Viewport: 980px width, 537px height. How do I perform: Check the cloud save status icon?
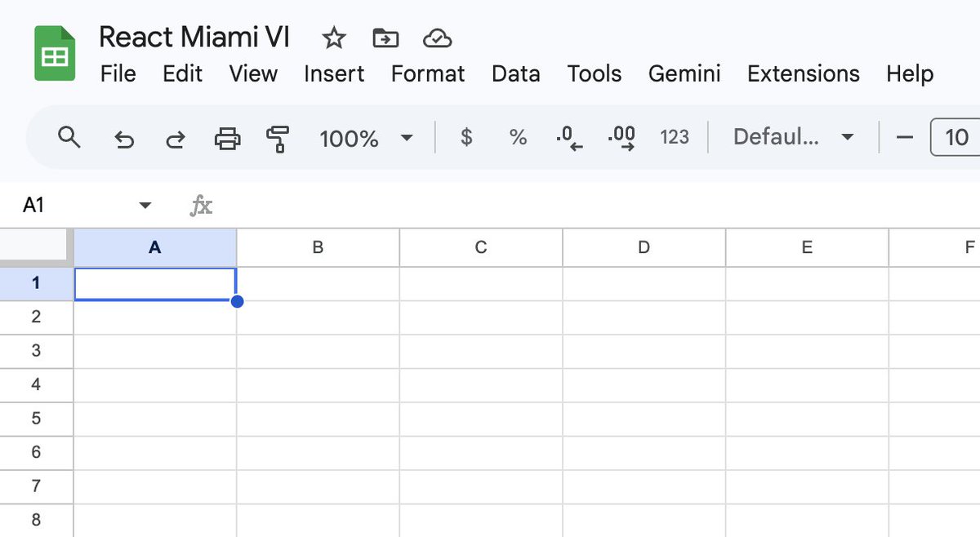coord(438,38)
